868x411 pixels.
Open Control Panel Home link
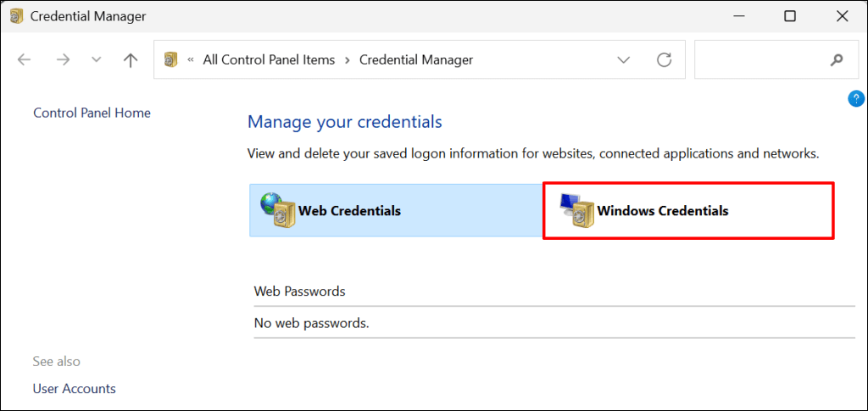pyautogui.click(x=92, y=113)
